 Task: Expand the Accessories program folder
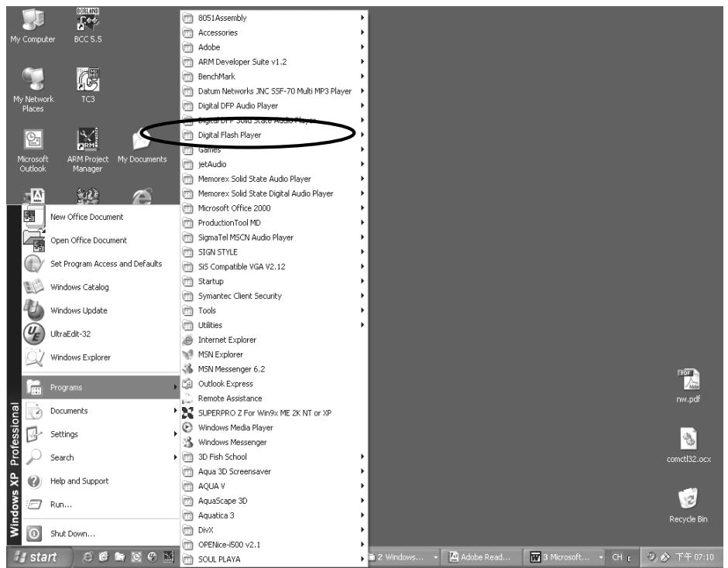[x=274, y=33]
